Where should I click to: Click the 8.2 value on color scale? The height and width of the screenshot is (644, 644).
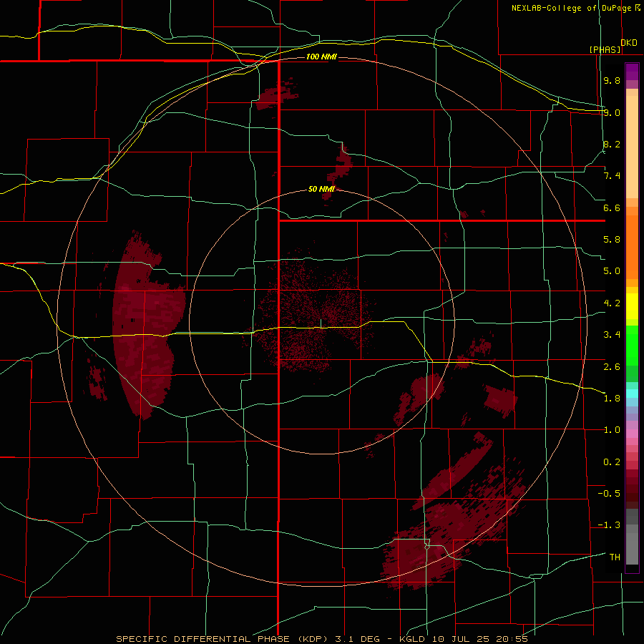612,144
